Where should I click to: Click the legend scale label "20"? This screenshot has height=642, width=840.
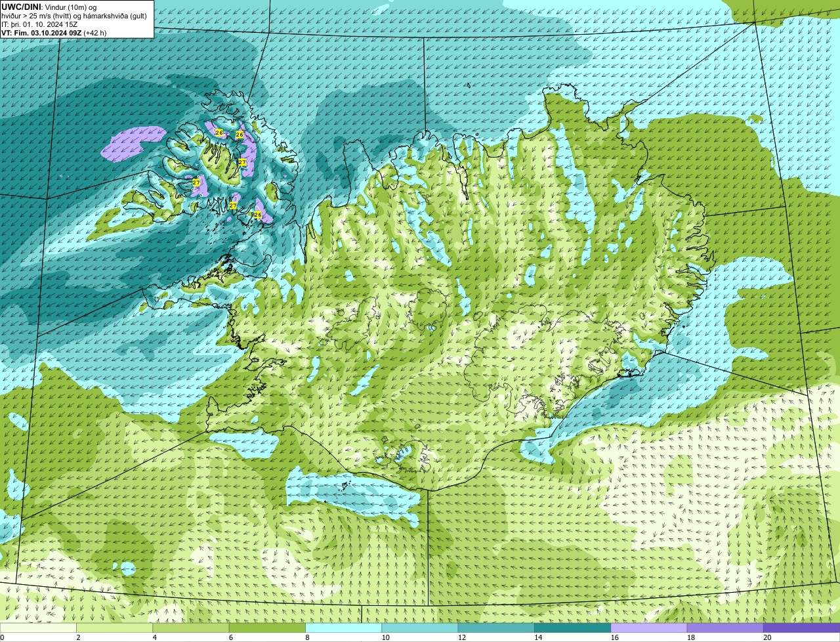[767, 637]
